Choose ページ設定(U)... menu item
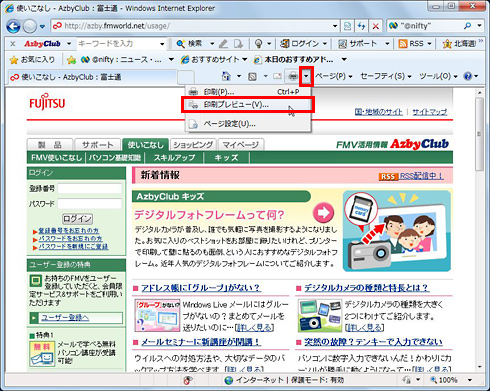Image resolution: width=490 pixels, height=391 pixels. pos(248,124)
